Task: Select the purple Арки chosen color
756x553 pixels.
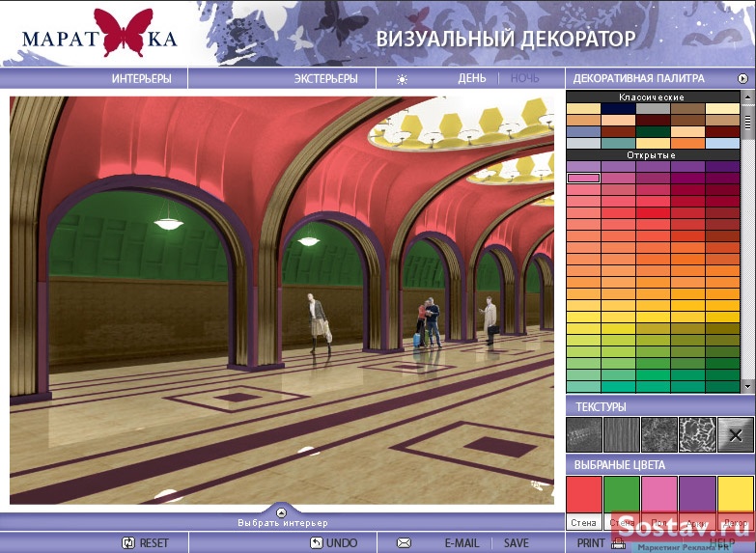Action: pyautogui.click(x=697, y=495)
